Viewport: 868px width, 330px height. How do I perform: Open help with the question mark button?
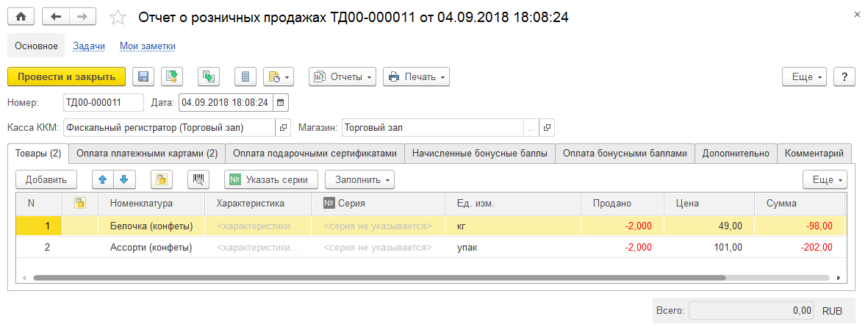coord(844,76)
